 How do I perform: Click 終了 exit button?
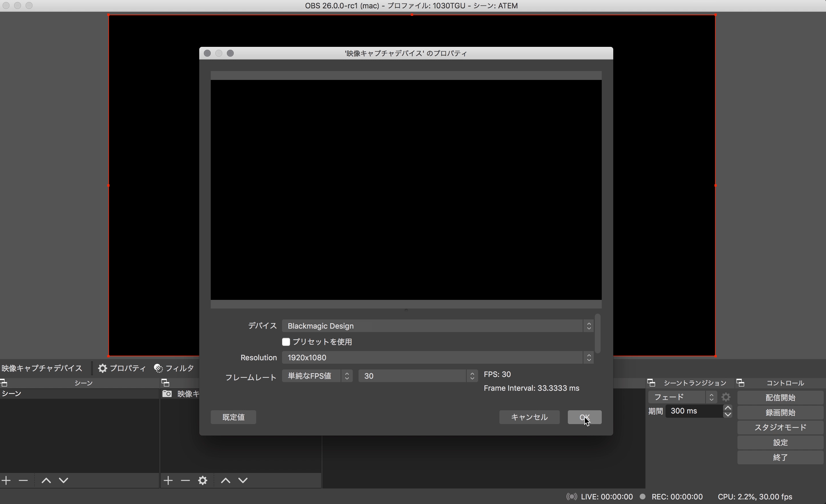coord(780,457)
